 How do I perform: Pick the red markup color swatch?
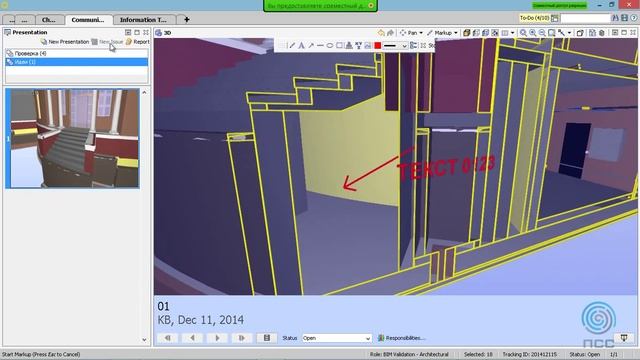coord(378,46)
